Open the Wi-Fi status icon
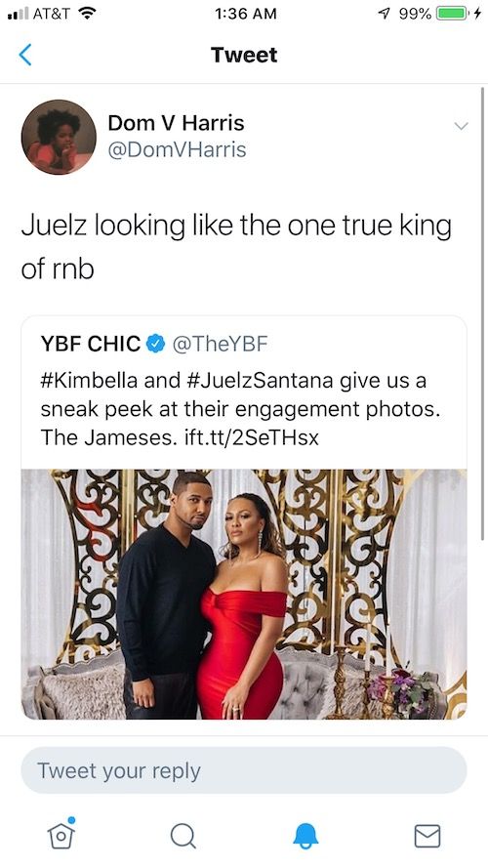Image resolution: width=488 pixels, height=868 pixels. [85, 13]
